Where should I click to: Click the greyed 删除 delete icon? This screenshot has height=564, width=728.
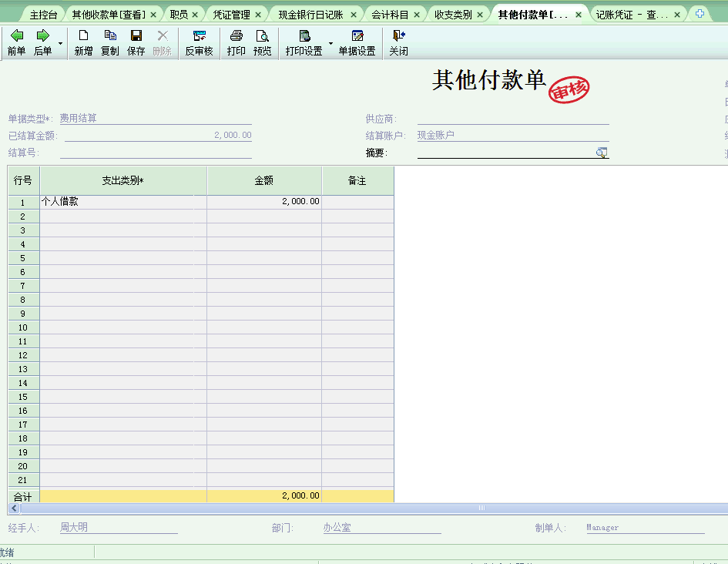[162, 42]
